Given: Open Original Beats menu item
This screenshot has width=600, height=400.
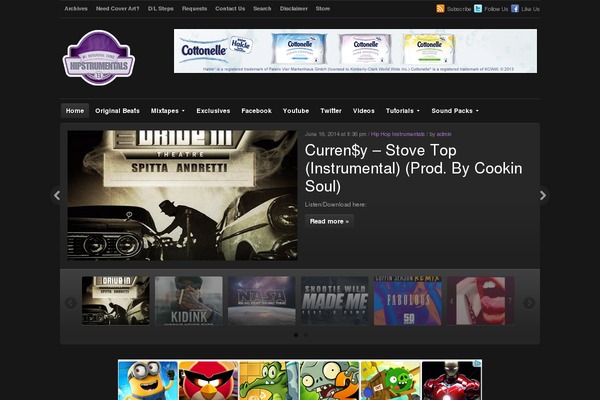Looking at the screenshot, I should [117, 111].
